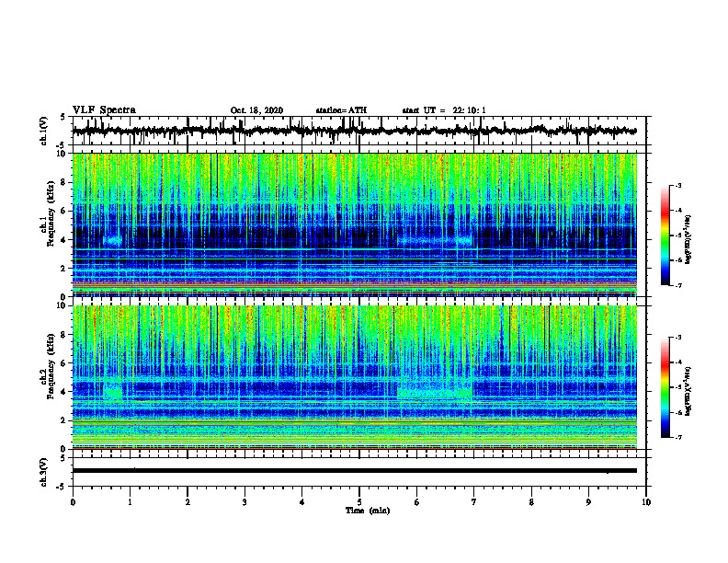Click the "3" tick on the time axis
This screenshot has width=728, height=563.
(x=245, y=502)
